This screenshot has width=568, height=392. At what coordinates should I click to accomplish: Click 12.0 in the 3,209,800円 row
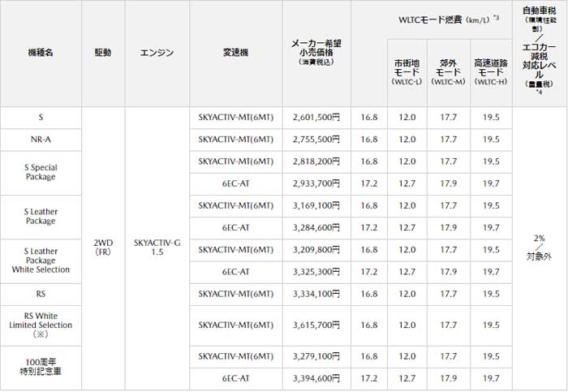pyautogui.click(x=407, y=250)
